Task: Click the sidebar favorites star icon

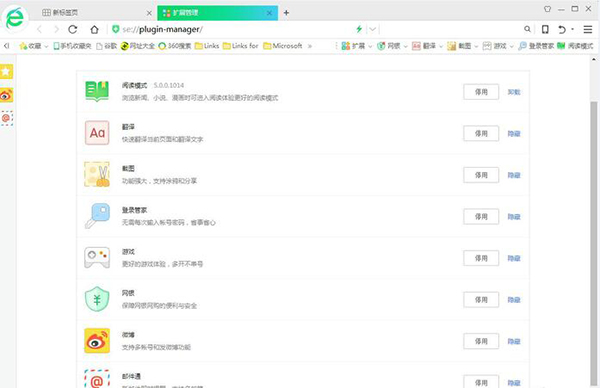Action: 6,72
